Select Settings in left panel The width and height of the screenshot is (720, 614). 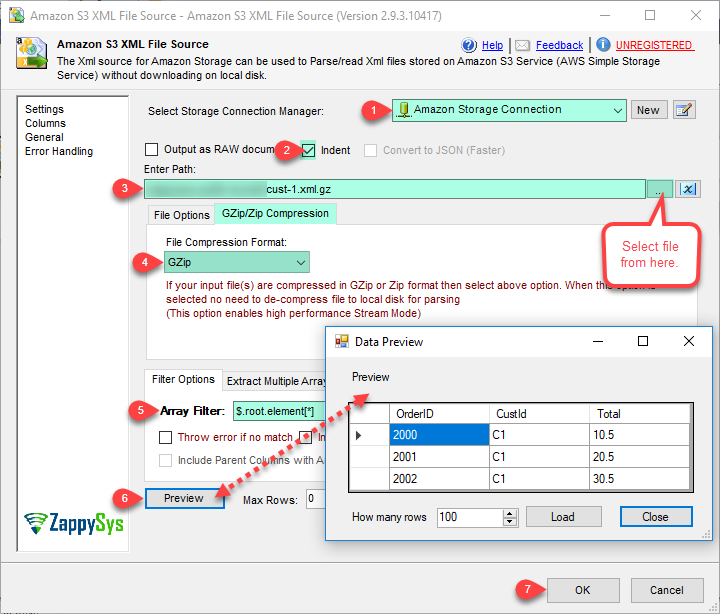tap(45, 109)
